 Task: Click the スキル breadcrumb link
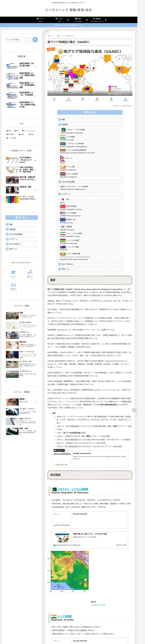[x=61, y=36]
